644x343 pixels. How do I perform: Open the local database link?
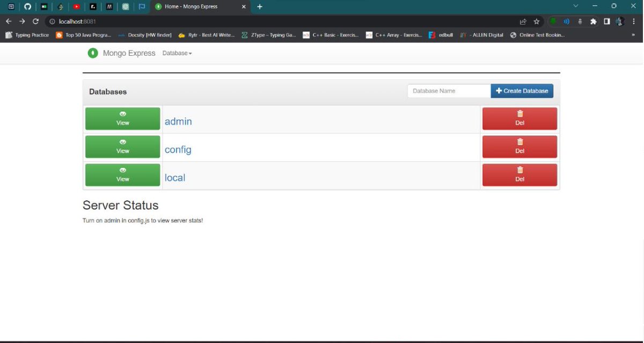[175, 178]
